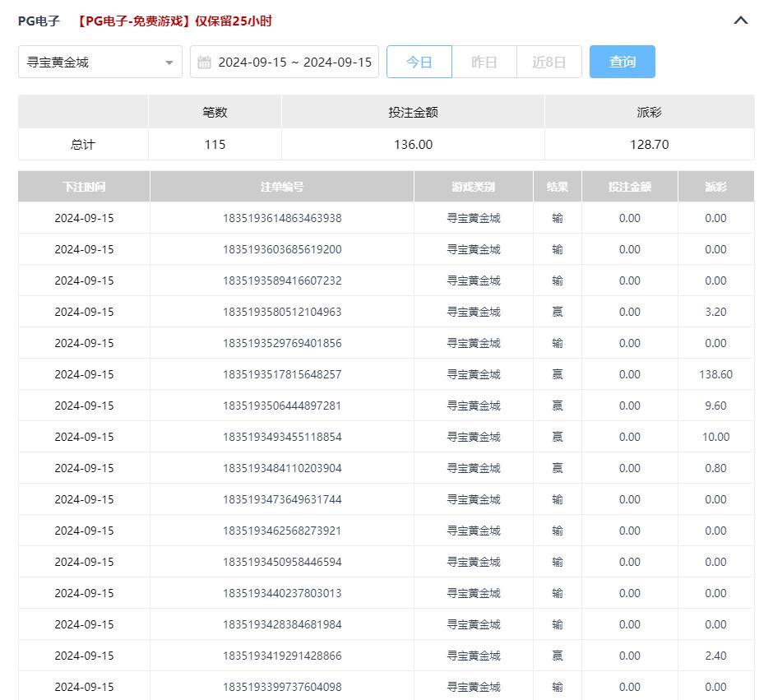Click the 总计 summary row label
This screenshot has height=700, width=773.
point(83,144)
